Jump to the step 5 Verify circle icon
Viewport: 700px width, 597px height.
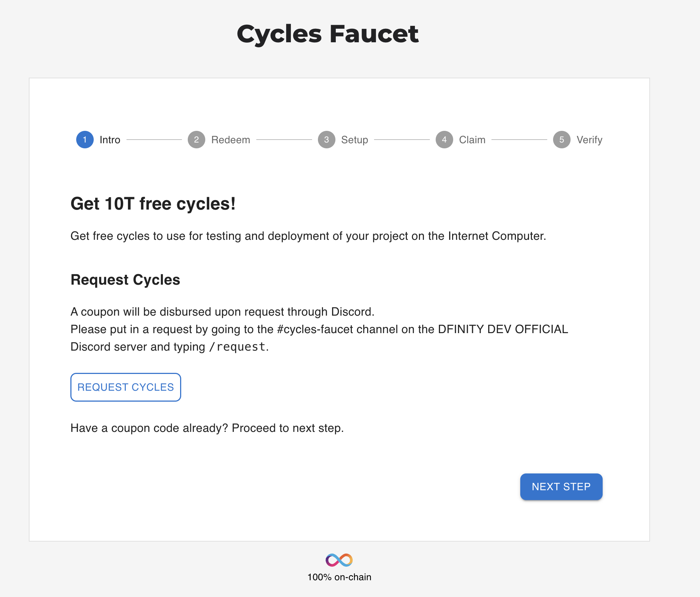(x=562, y=140)
